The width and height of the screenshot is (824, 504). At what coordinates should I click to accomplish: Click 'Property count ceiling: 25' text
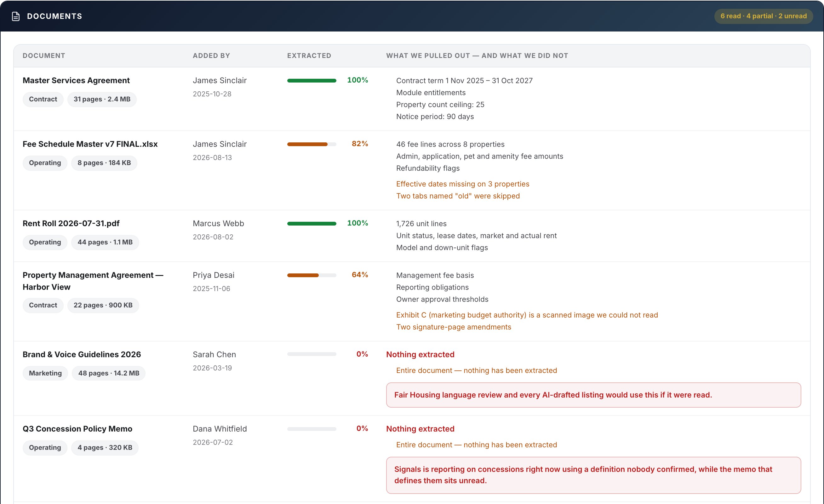pos(440,105)
